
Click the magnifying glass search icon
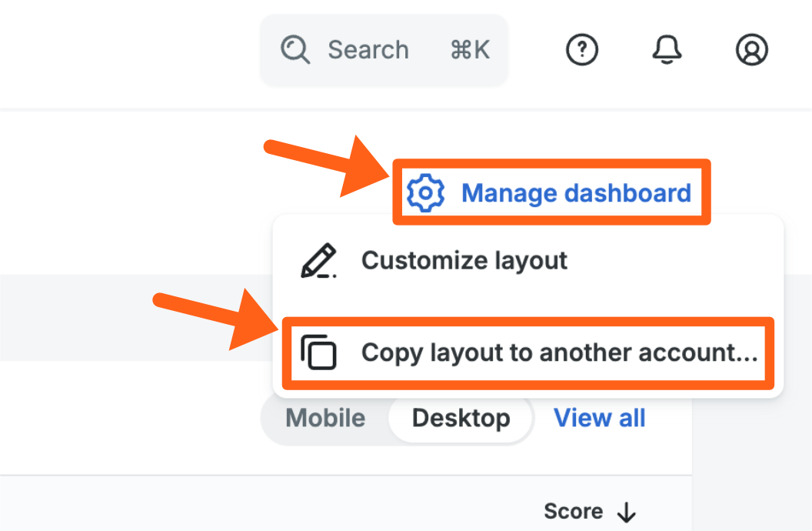click(x=295, y=51)
